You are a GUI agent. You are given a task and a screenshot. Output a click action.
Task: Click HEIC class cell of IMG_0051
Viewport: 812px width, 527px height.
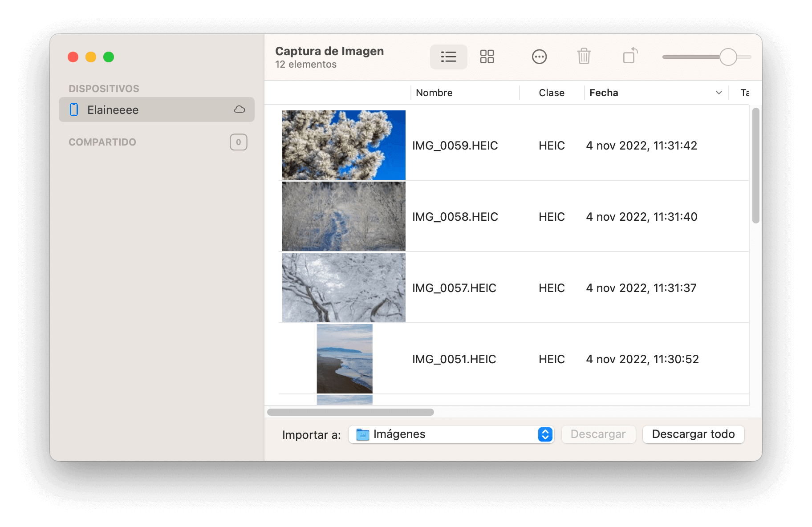[x=552, y=359]
